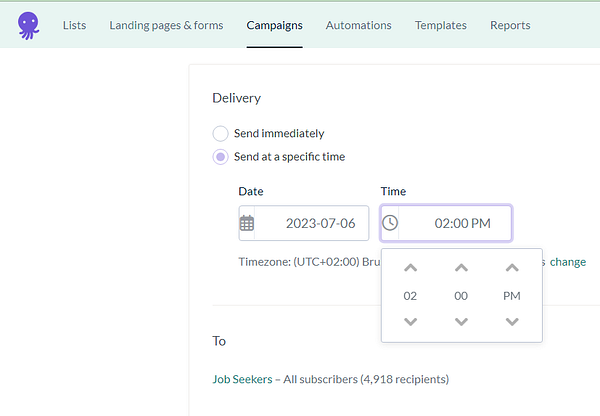
Task: Toggle AM/PM with the up arrow
Action: click(x=512, y=268)
